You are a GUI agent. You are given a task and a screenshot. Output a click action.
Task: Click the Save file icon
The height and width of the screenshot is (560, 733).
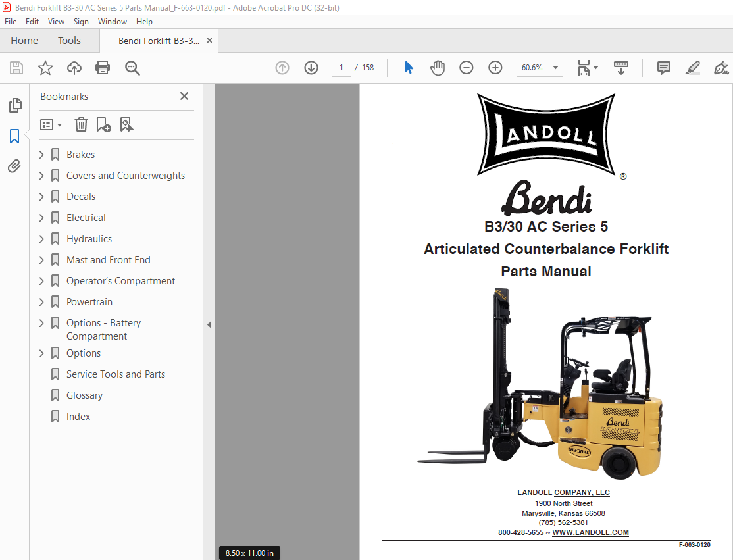(16, 68)
